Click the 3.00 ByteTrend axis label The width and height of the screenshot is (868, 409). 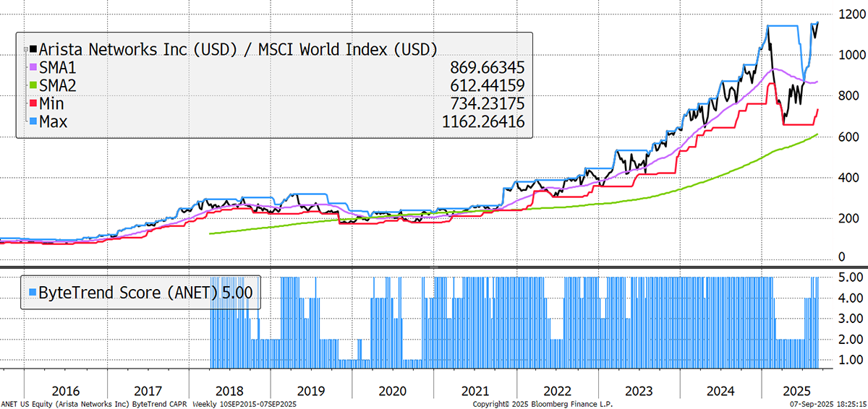pos(851,318)
